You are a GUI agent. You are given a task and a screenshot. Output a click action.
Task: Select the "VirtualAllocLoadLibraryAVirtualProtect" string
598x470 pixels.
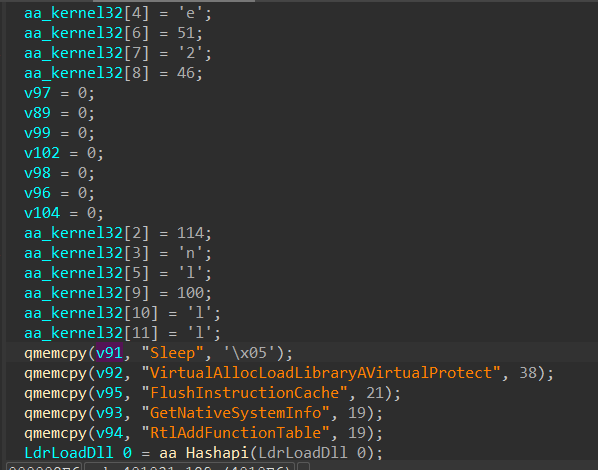coord(321,373)
